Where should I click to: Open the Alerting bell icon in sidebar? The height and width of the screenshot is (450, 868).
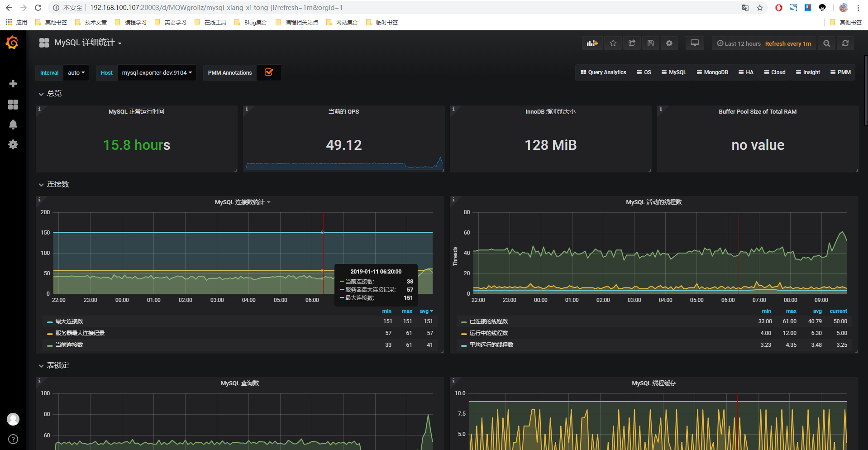click(x=13, y=124)
